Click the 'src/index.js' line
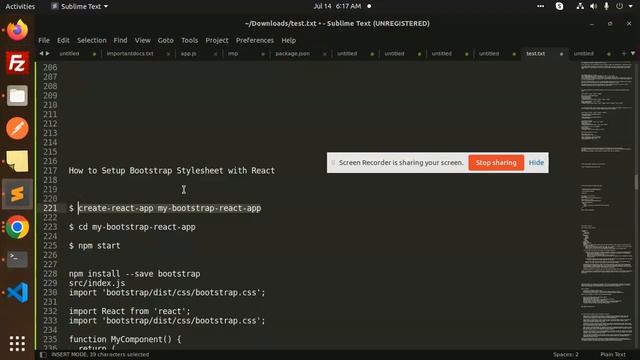Image resolution: width=640 pixels, height=360 pixels. (x=97, y=283)
